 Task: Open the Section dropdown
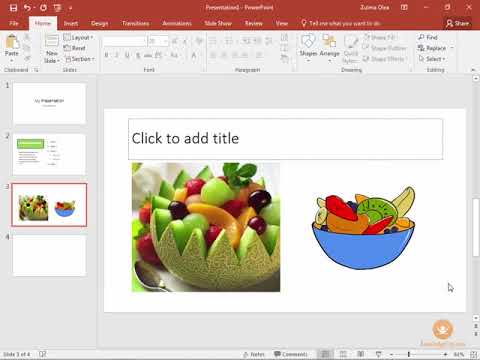[79, 59]
